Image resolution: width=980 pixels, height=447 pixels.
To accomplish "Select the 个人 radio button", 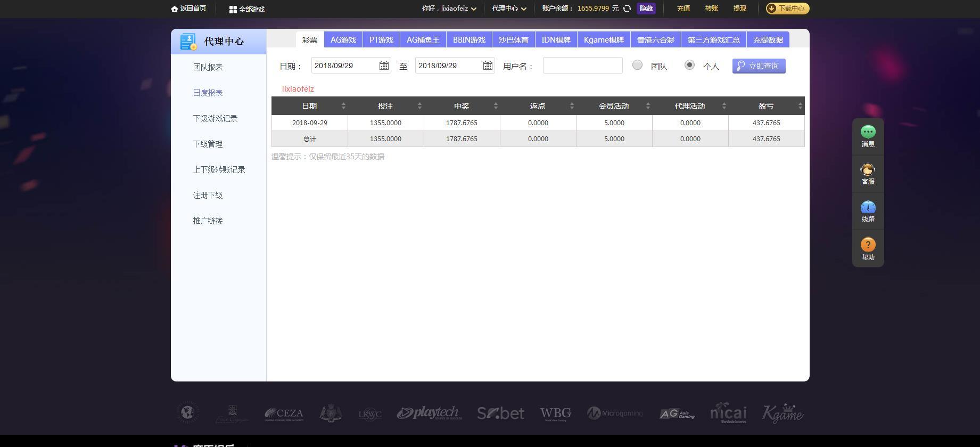I will 689,65.
